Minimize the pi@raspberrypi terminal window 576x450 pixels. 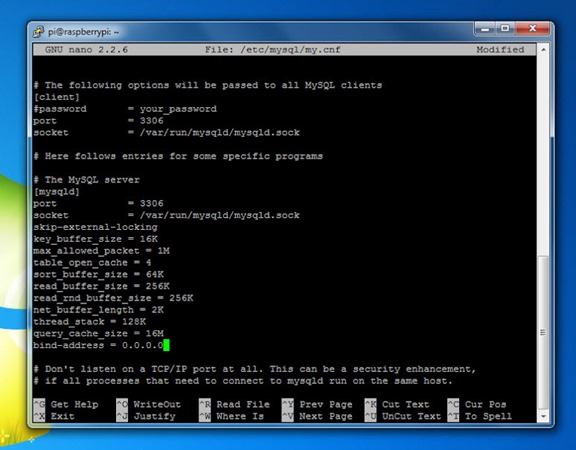tap(485, 29)
